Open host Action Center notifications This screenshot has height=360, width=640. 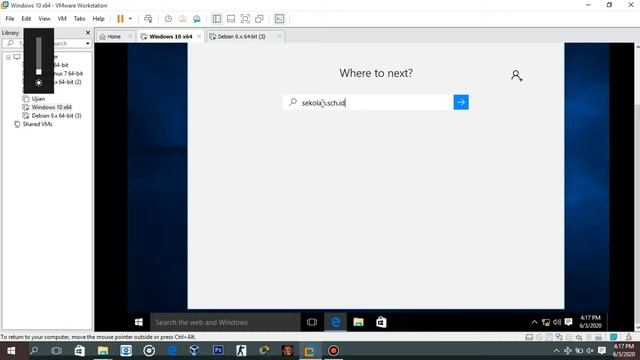pos(602,351)
